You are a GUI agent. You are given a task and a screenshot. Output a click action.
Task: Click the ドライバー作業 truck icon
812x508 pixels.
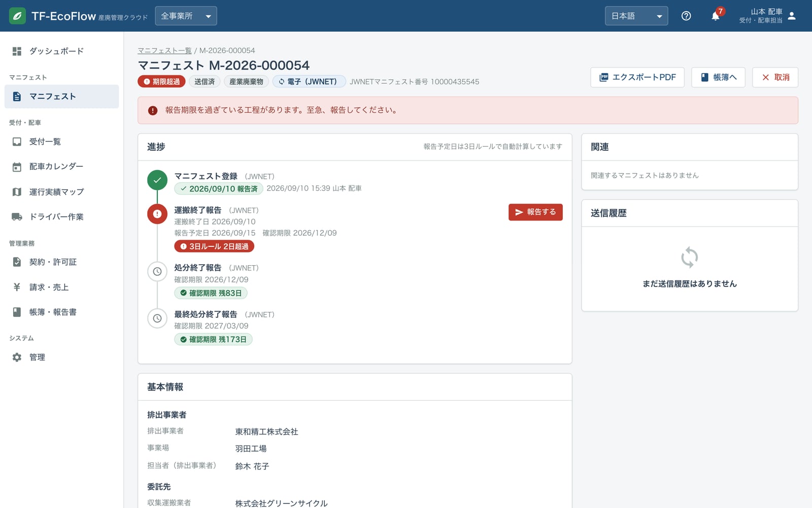point(17,217)
